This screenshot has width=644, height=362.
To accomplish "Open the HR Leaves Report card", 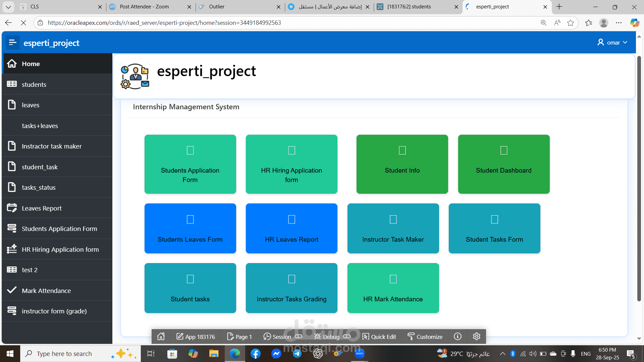I will click(291, 228).
